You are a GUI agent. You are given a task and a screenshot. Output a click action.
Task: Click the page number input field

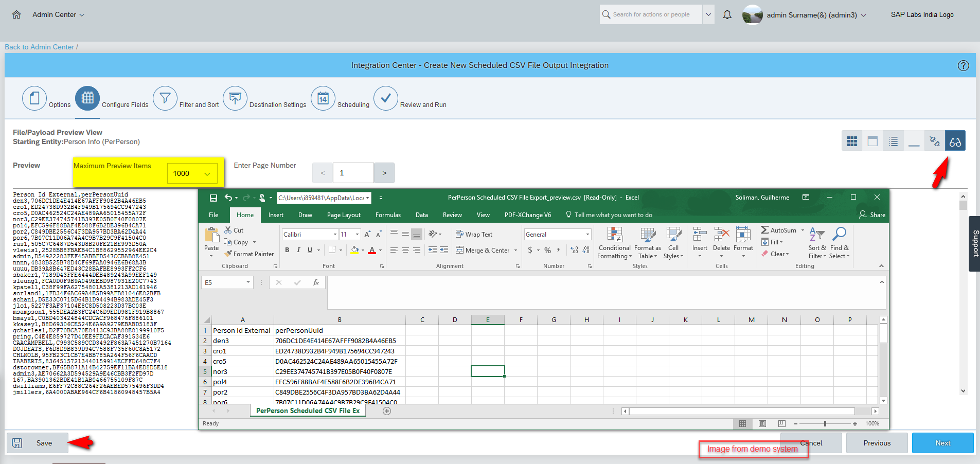tap(353, 173)
